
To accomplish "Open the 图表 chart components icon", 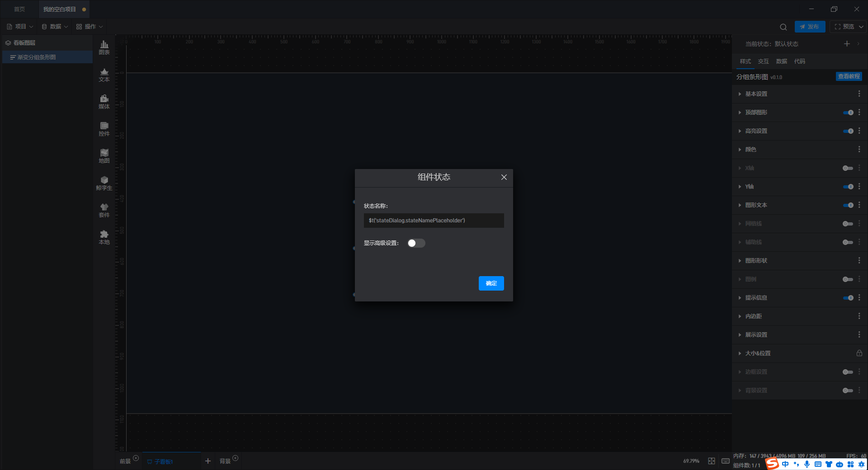I will (104, 47).
